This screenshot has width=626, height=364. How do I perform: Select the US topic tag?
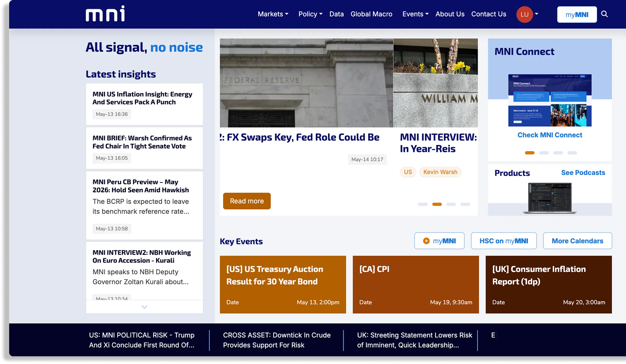[x=408, y=172]
